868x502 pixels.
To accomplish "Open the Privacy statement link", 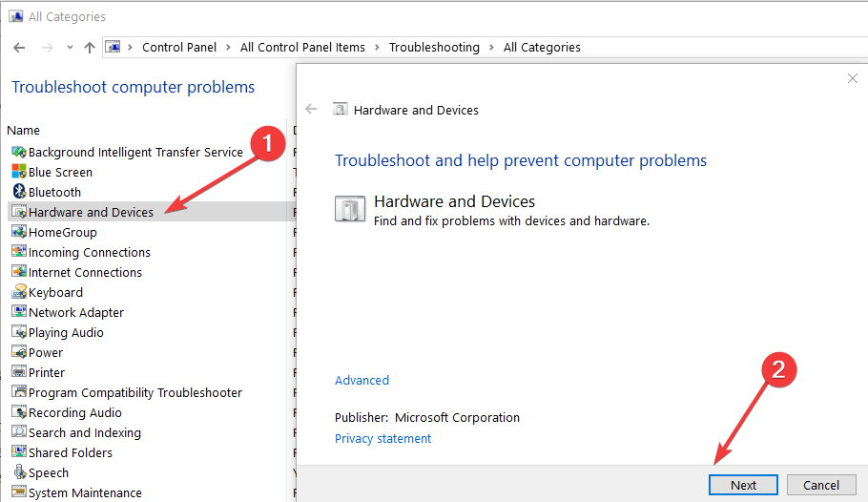I will click(382, 438).
